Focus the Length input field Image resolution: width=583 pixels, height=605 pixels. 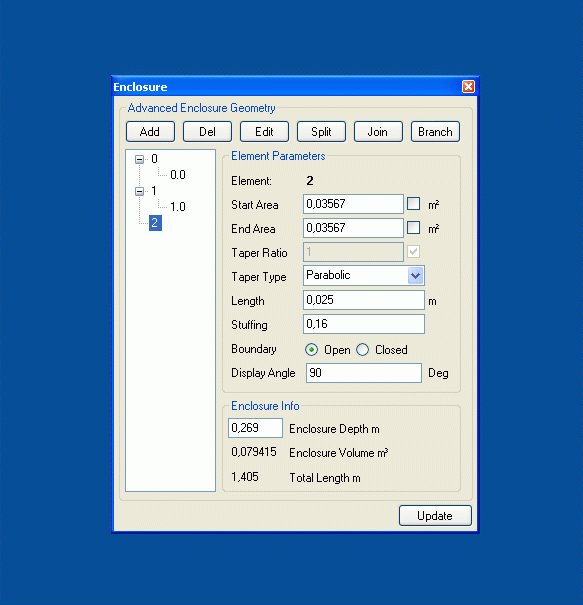point(364,300)
